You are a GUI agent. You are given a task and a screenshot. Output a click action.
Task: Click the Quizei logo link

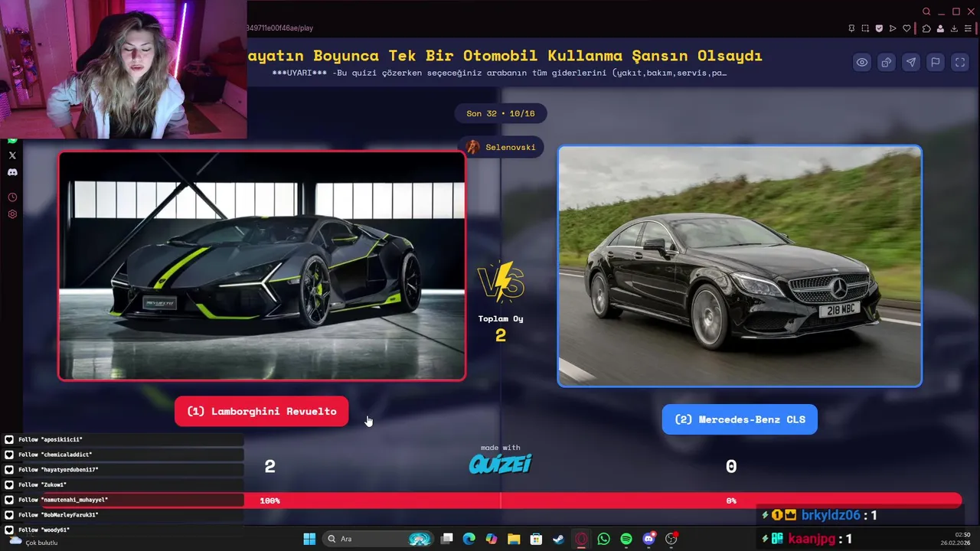point(500,464)
